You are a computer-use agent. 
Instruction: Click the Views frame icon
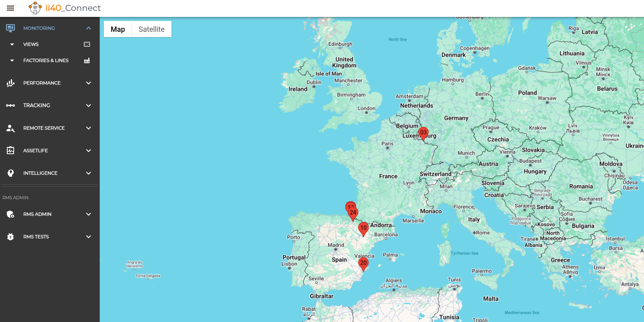click(x=87, y=44)
